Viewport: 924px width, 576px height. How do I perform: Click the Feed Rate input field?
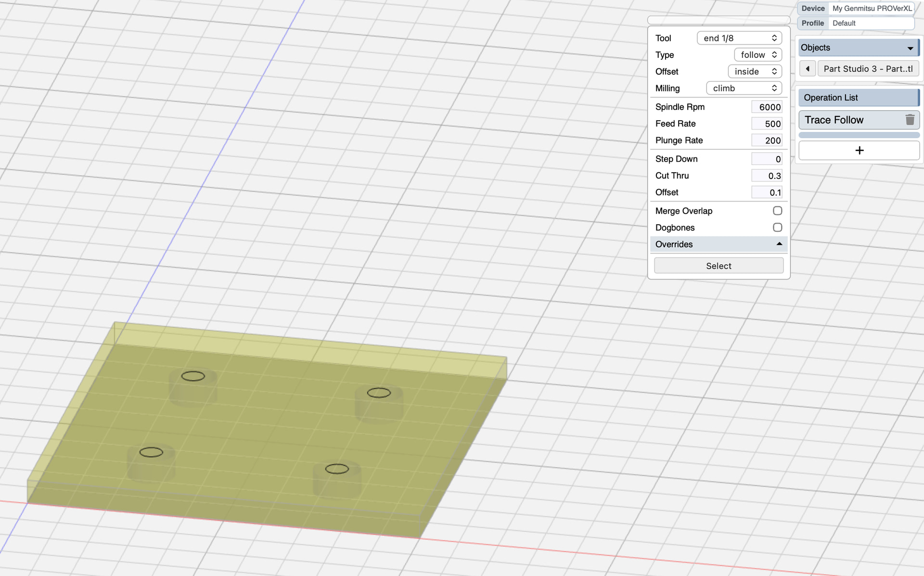tap(766, 124)
